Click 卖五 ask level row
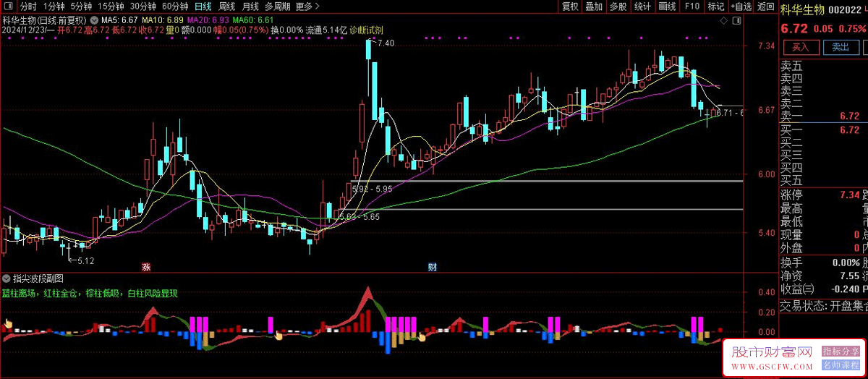This screenshot has height=379, width=868. 824,66
